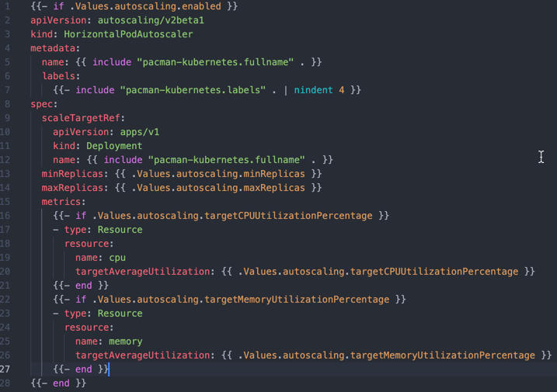
Task: Click the text 'autoscaling/v2beta1'
Action: [x=151, y=20]
